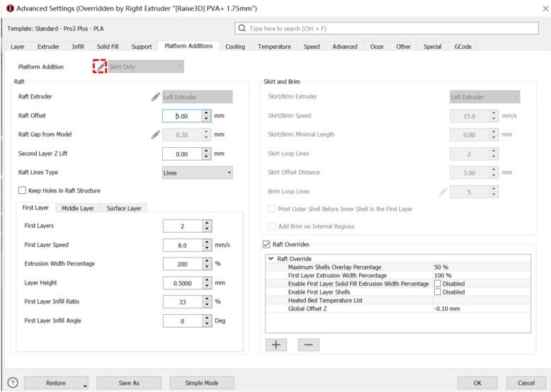Click the search magnifier icon

point(243,29)
